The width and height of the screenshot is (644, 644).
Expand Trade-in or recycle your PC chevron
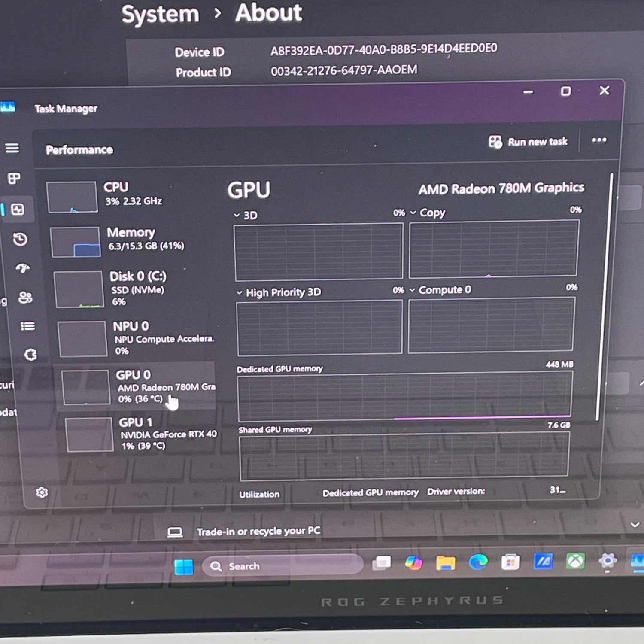pos(635,525)
